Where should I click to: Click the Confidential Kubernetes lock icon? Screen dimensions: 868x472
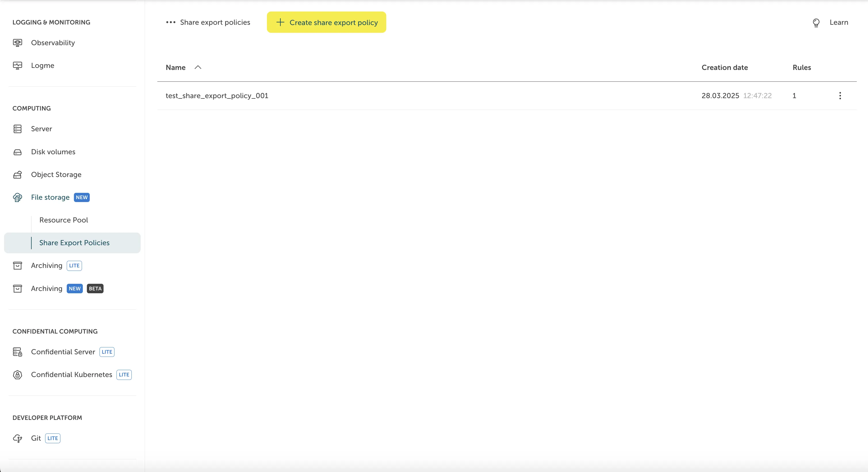(18, 374)
